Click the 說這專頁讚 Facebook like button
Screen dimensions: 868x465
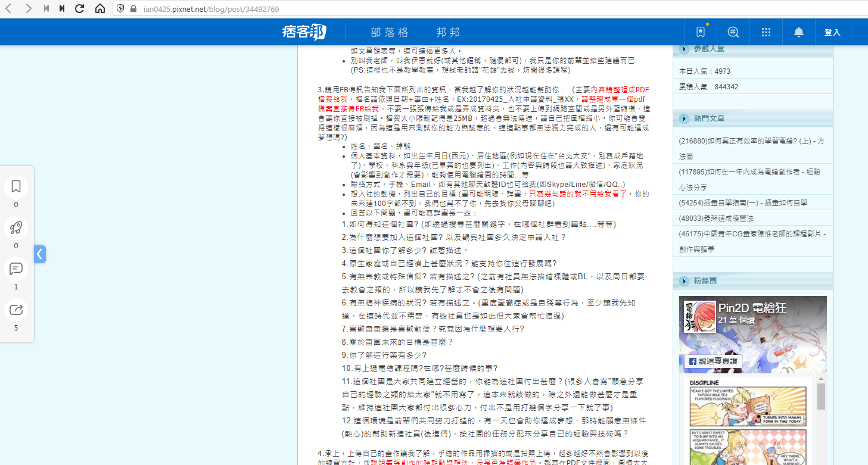point(713,361)
